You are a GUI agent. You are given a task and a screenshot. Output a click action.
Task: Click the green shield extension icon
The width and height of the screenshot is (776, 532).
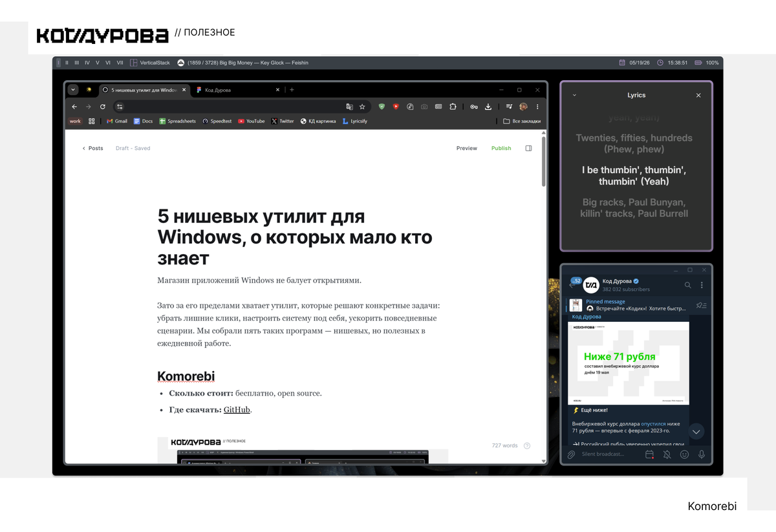pos(382,107)
